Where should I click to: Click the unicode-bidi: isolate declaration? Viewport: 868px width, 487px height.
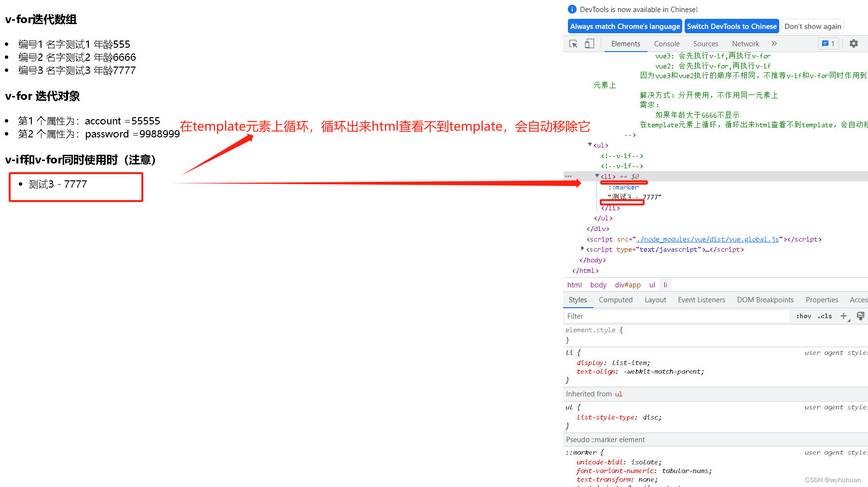click(x=619, y=462)
